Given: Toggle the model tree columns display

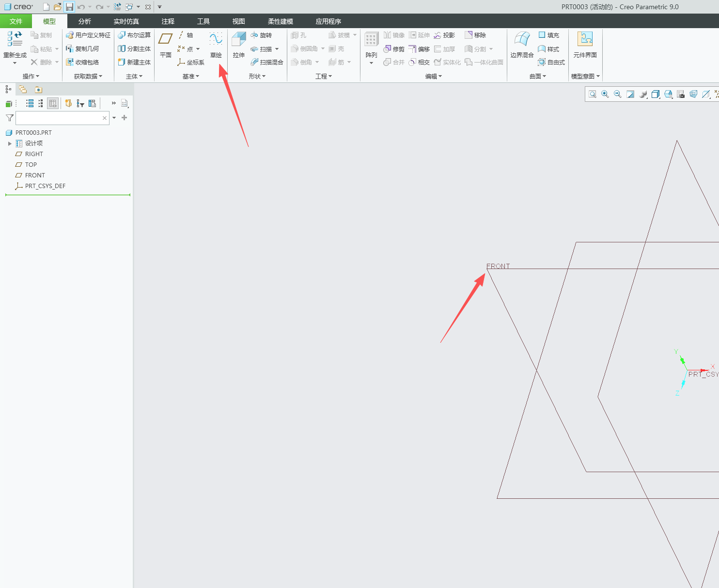Looking at the screenshot, I should (x=53, y=103).
